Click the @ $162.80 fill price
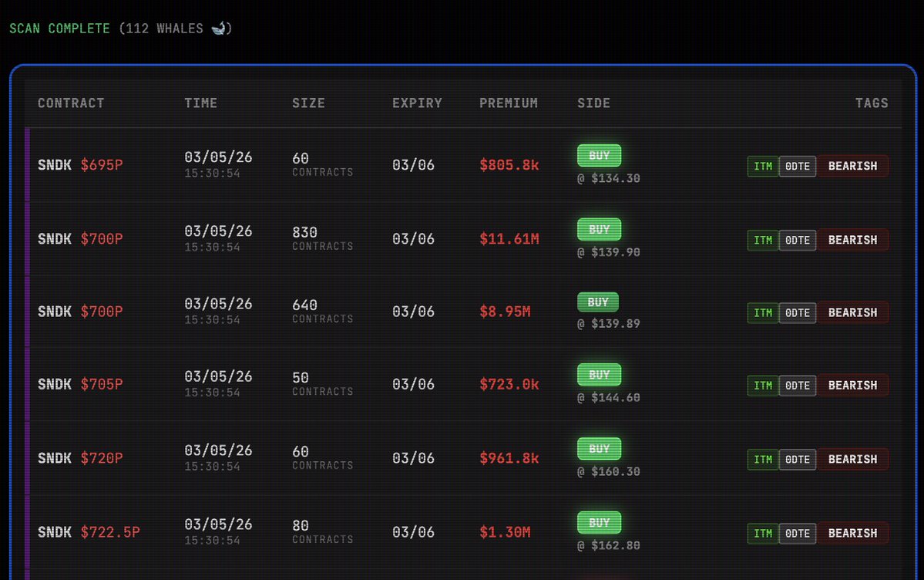924x580 pixels. [x=608, y=545]
